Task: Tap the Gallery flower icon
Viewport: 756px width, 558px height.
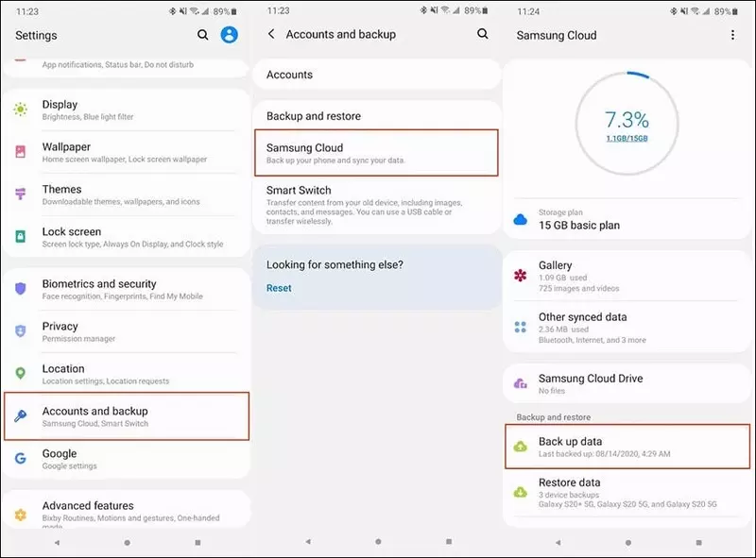Action: tap(521, 276)
